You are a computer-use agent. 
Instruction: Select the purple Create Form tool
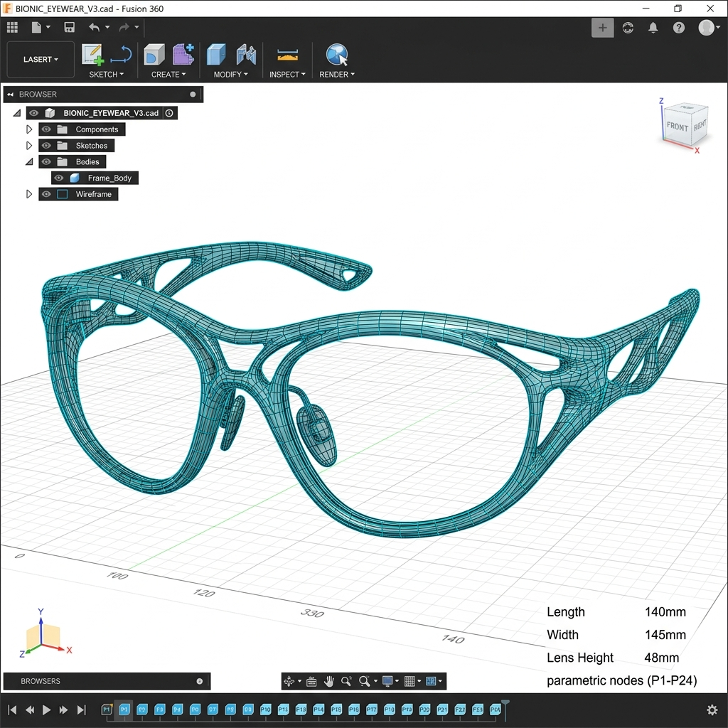coord(183,54)
